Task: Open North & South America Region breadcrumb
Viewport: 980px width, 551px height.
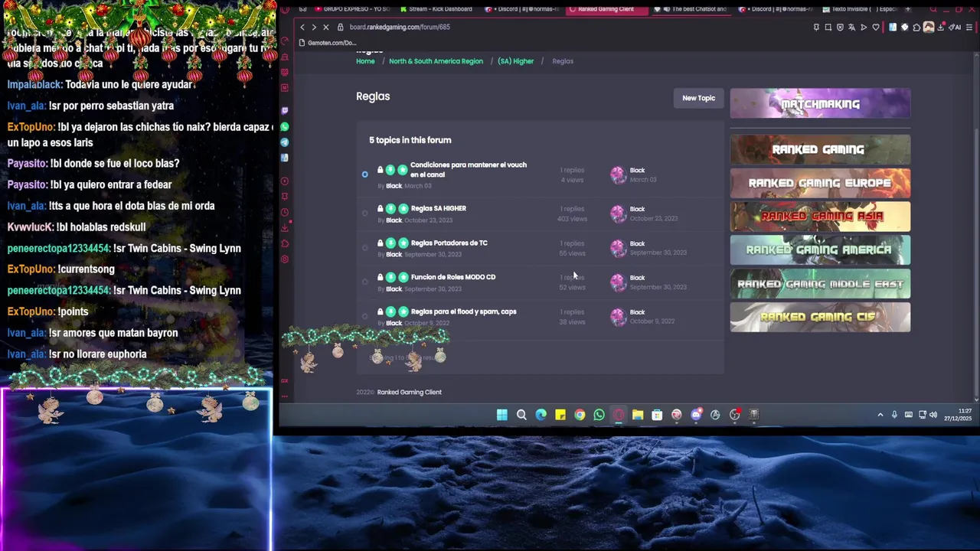Action: 436,61
